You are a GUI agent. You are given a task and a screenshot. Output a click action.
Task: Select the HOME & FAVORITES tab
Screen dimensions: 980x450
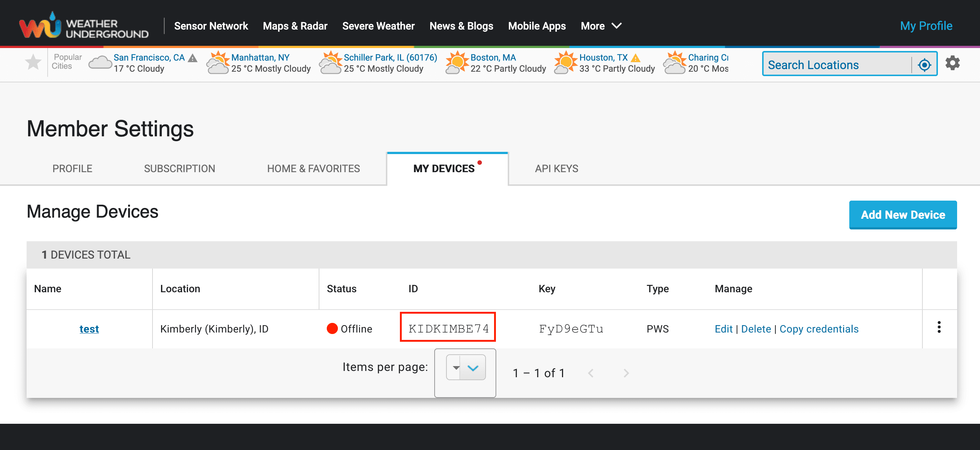point(313,168)
